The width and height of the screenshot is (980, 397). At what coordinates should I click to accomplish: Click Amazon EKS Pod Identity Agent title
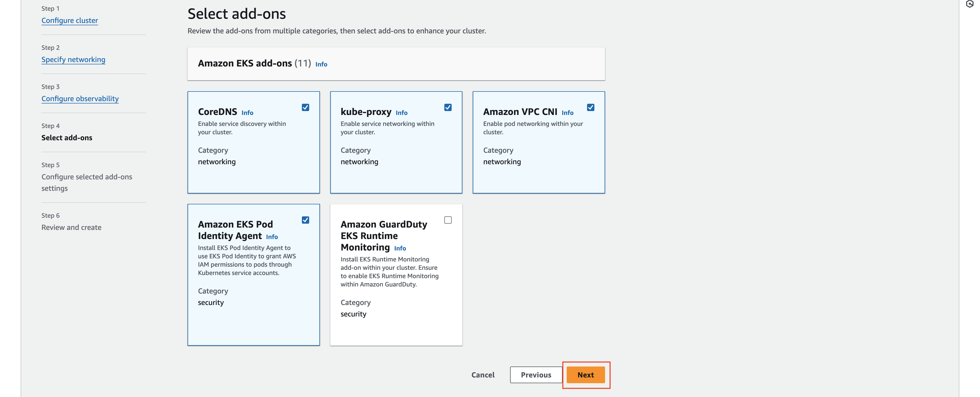point(235,230)
